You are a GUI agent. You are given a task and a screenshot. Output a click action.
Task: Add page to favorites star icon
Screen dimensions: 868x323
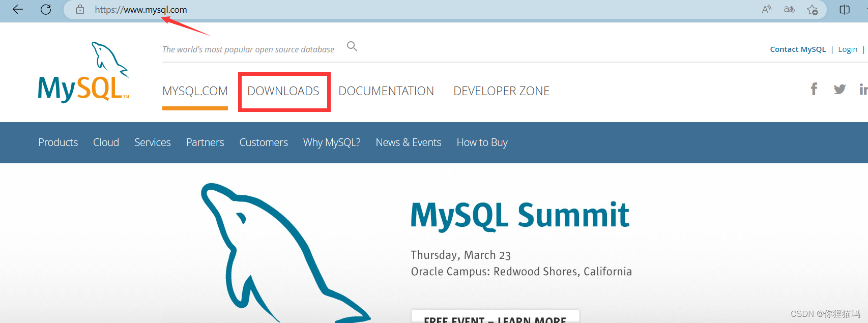click(813, 10)
